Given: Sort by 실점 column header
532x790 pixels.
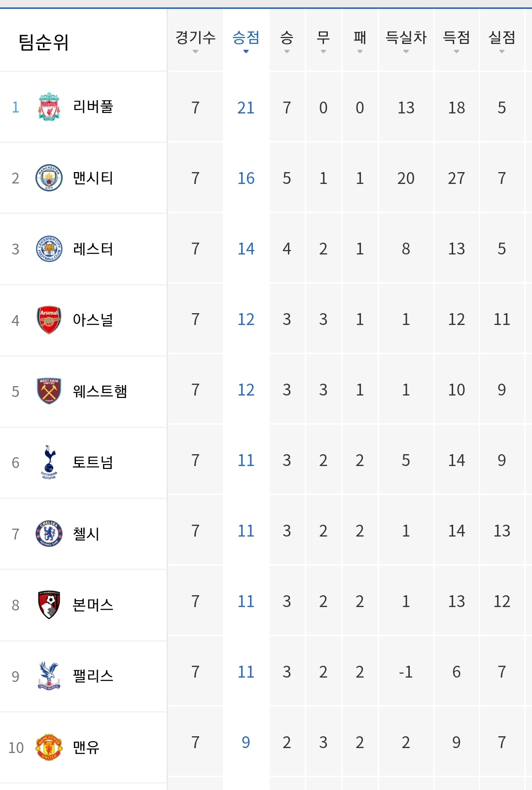Looking at the screenshot, I should [501, 39].
